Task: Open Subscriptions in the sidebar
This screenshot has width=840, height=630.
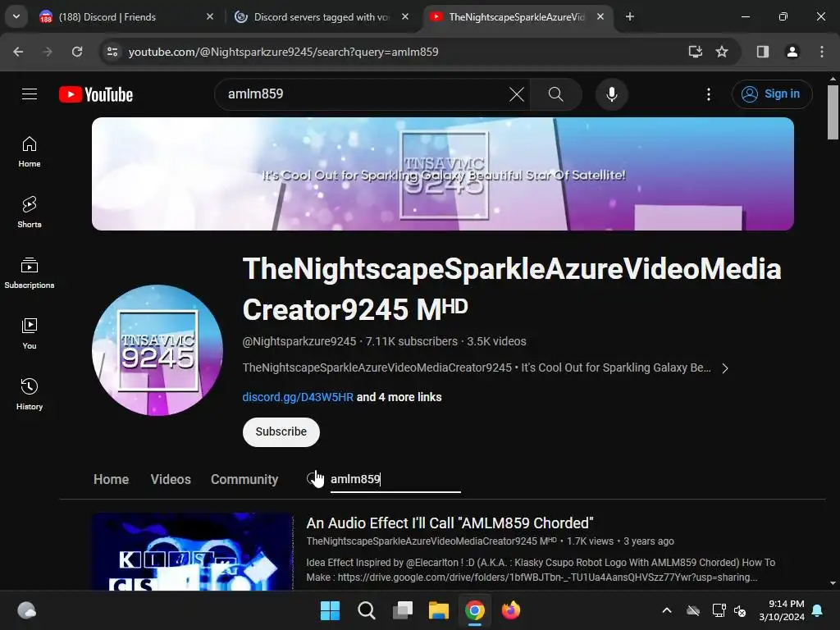Action: click(x=30, y=272)
